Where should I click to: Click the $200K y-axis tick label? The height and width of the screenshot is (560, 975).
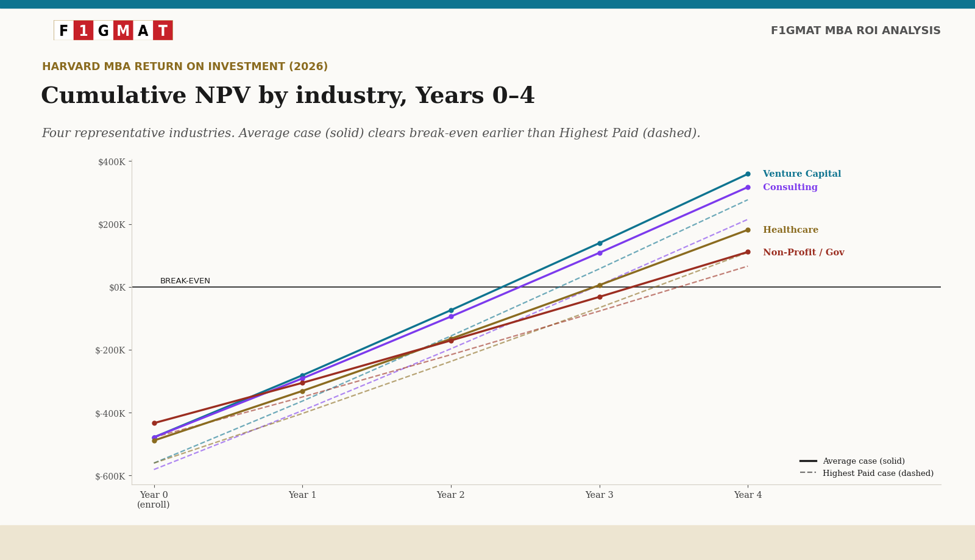tap(112, 225)
